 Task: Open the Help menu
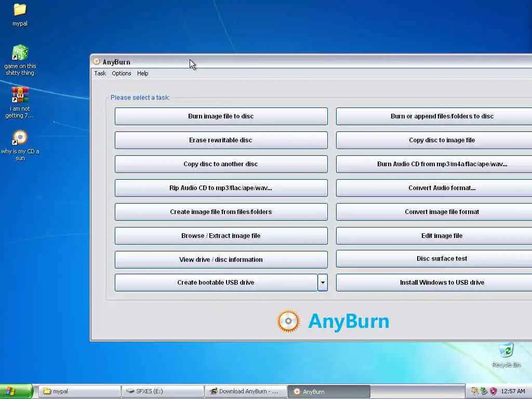tap(142, 73)
